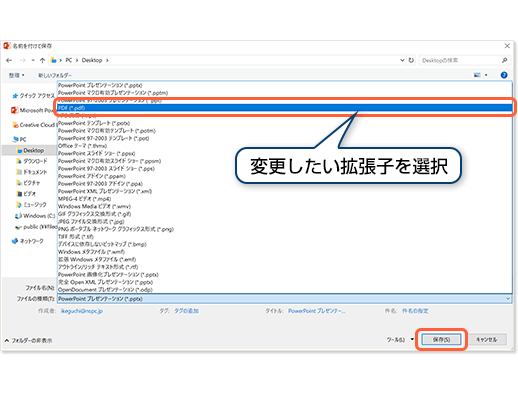Refresh the Desktop folder view

[x=411, y=60]
